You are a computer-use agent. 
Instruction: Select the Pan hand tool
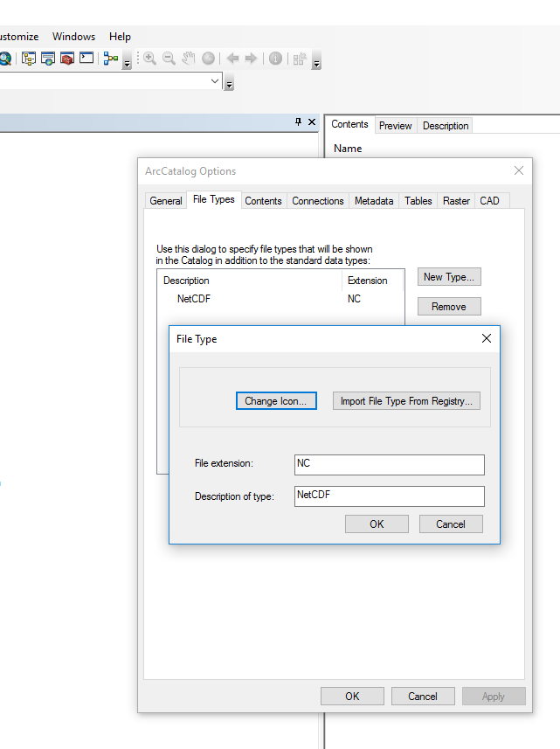[189, 59]
